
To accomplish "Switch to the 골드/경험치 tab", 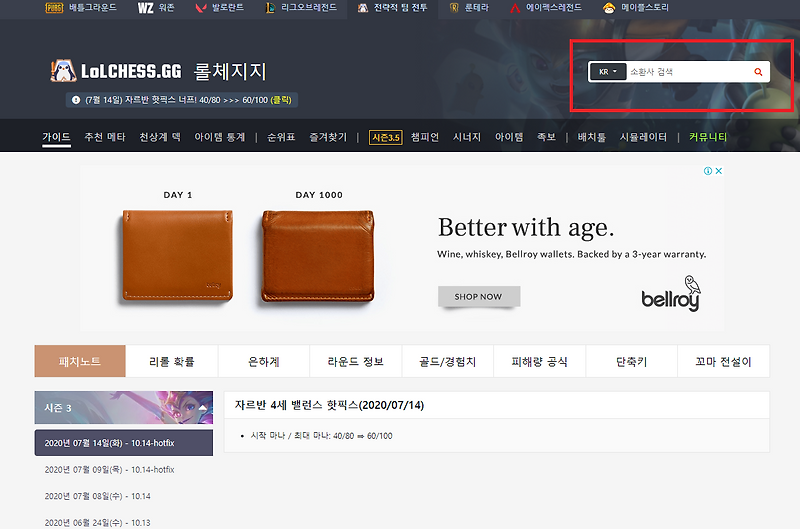I will [447, 361].
